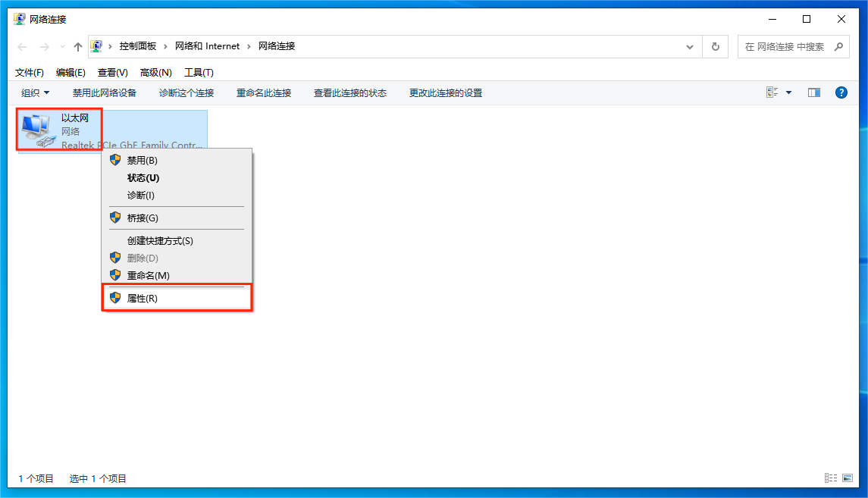The image size is (868, 498).
Task: Click 查看此连接的状态 toolbar button
Action: click(x=350, y=92)
